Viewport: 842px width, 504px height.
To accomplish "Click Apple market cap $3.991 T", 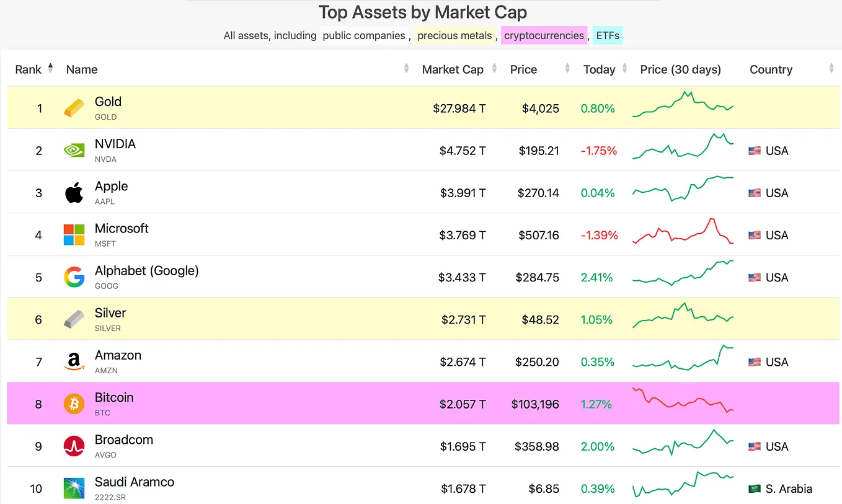I will [x=463, y=193].
